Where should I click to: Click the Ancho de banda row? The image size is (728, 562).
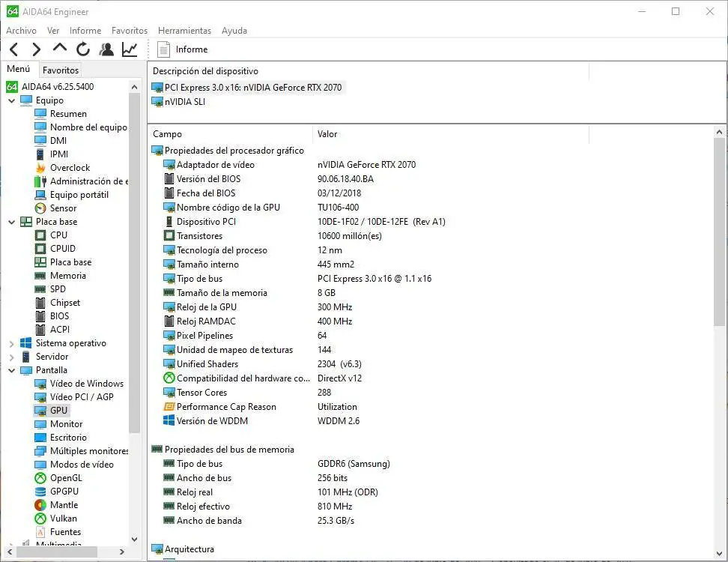click(x=209, y=521)
